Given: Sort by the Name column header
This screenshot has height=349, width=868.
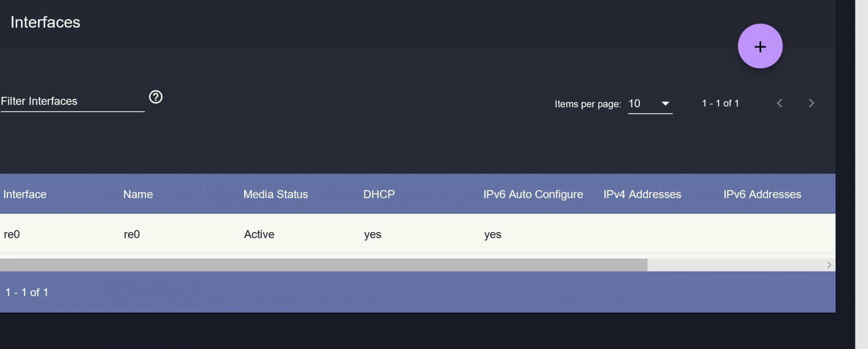Looking at the screenshot, I should click(138, 194).
